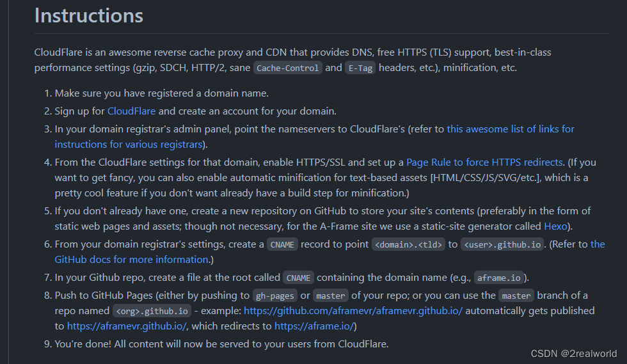Open the Hexo static-site generator link
Image resolution: width=627 pixels, height=364 pixels.
click(555, 226)
